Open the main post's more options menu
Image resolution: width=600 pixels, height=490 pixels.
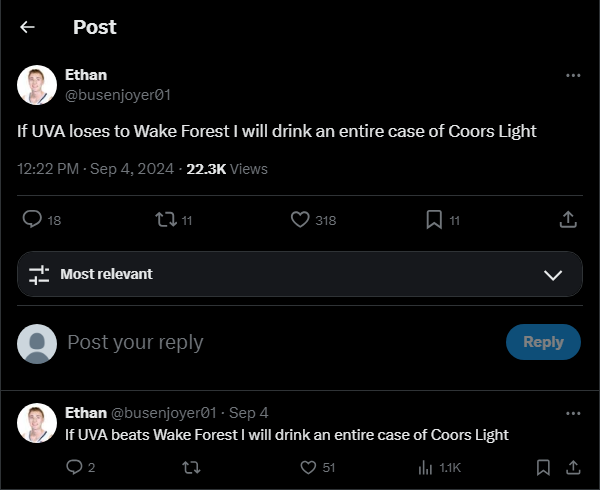point(573,75)
